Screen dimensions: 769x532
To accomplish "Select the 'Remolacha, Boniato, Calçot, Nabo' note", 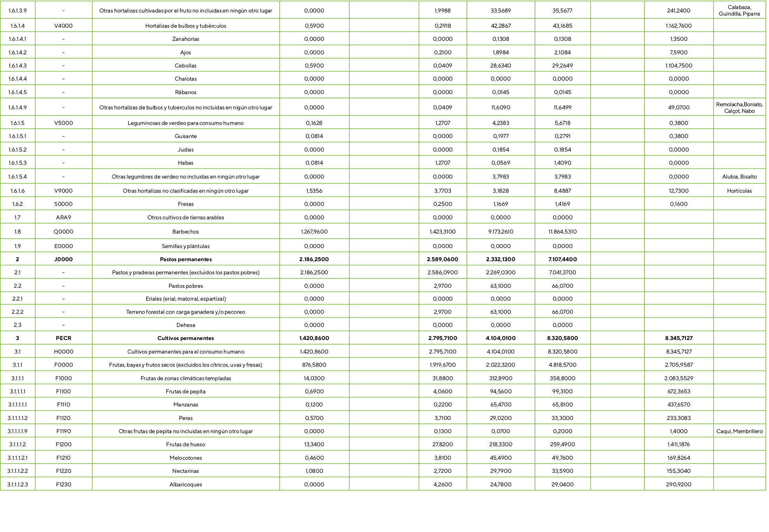I will point(739,107).
